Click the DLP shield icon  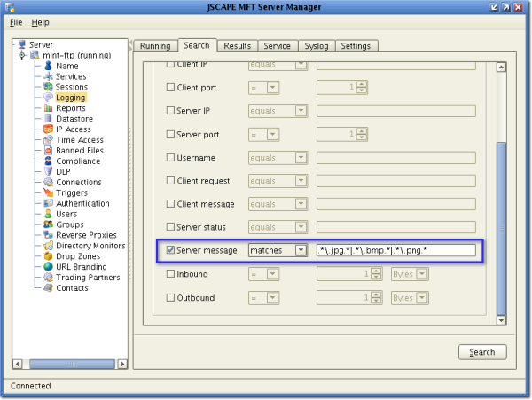(48, 171)
